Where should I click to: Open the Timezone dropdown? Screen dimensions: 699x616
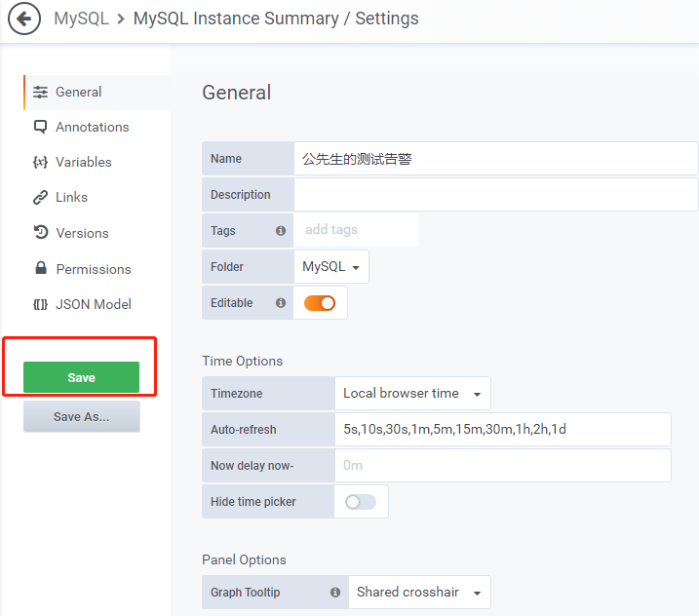(412, 393)
